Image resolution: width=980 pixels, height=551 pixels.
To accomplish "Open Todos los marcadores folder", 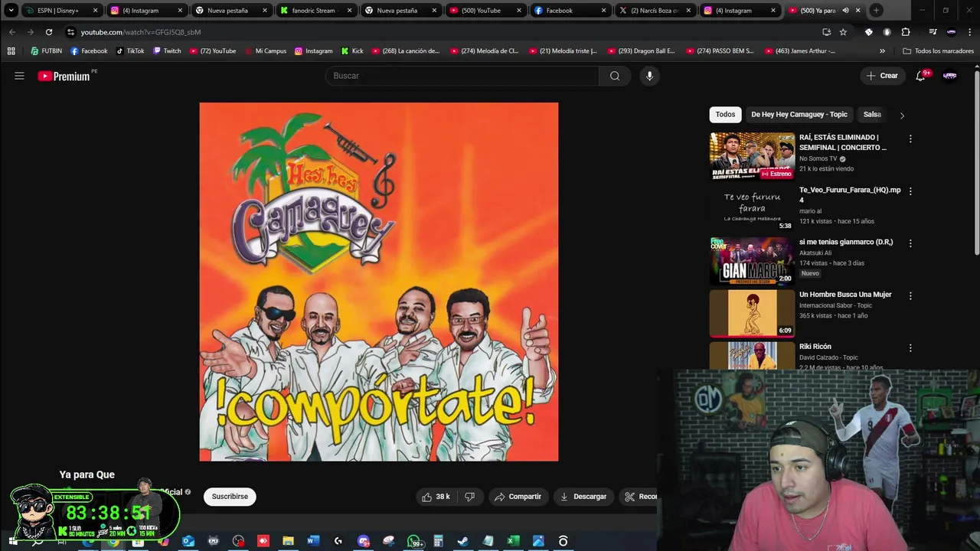I will point(939,51).
